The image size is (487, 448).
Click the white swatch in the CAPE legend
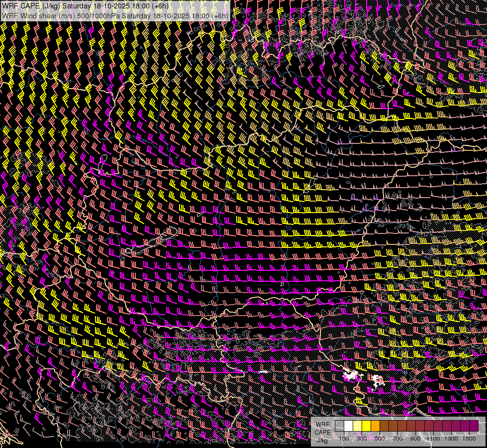point(348,426)
